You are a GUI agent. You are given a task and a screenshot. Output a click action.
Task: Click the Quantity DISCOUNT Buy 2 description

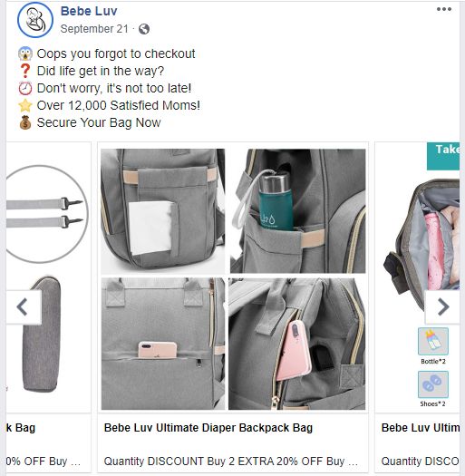[230, 461]
